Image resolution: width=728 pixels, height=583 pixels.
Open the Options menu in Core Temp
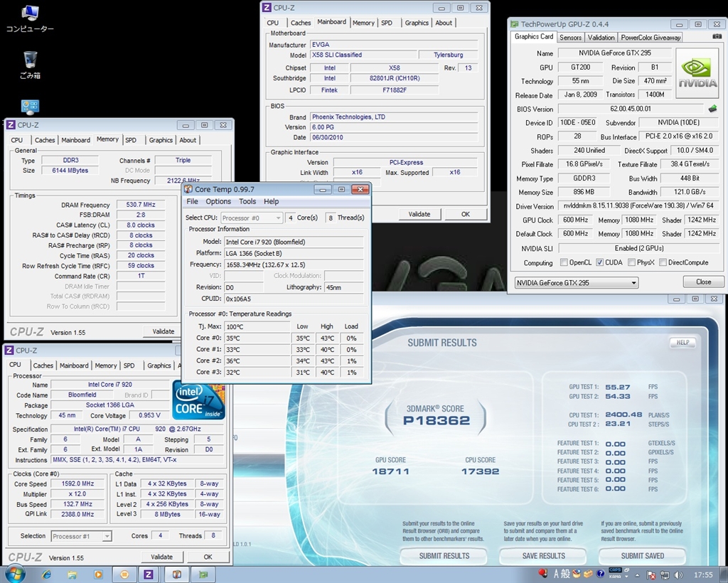218,201
